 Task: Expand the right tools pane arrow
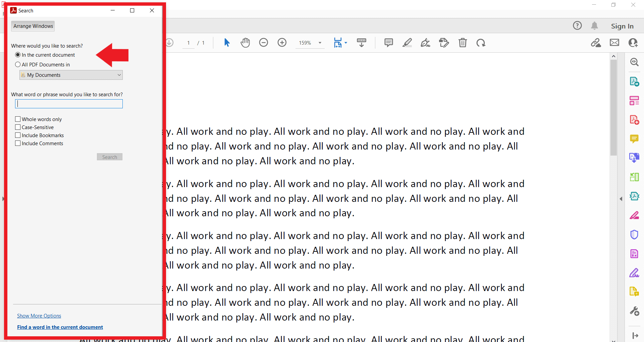621,199
